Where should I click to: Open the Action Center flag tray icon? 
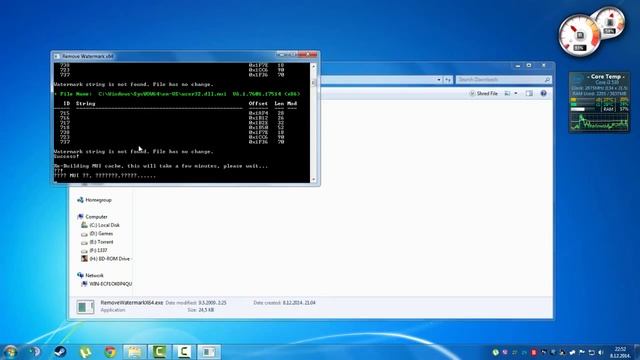coord(582,352)
